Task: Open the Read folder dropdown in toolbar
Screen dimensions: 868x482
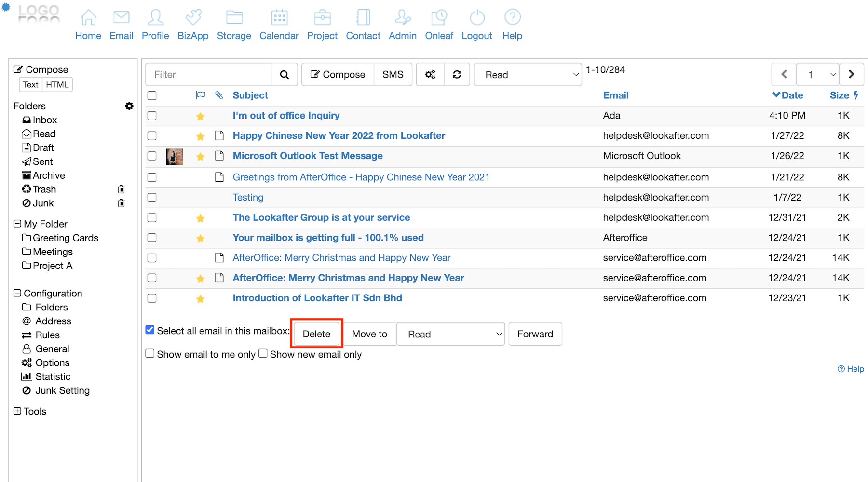Action: (528, 75)
